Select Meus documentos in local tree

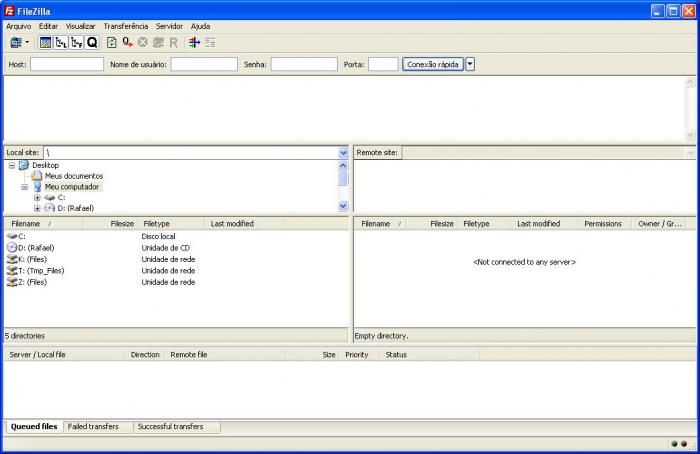(74, 176)
